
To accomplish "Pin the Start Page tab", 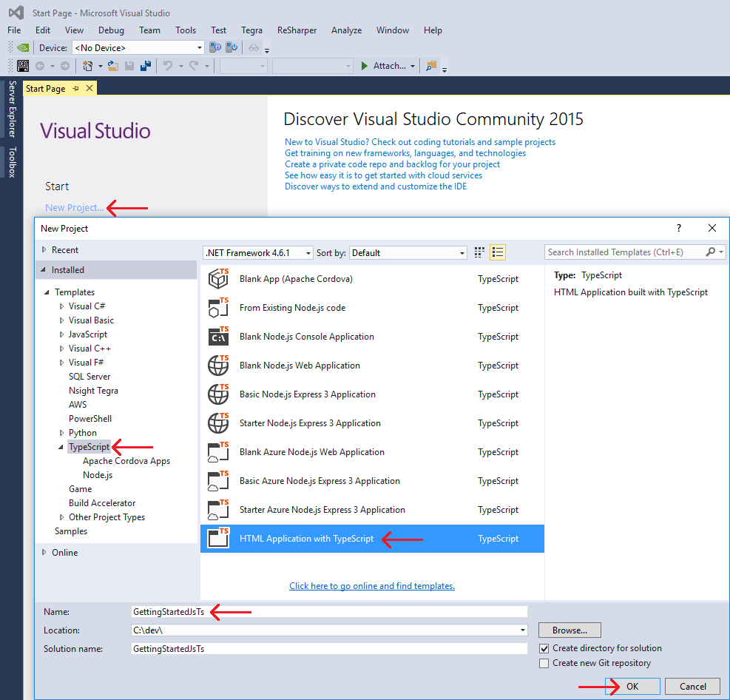I will pos(75,88).
